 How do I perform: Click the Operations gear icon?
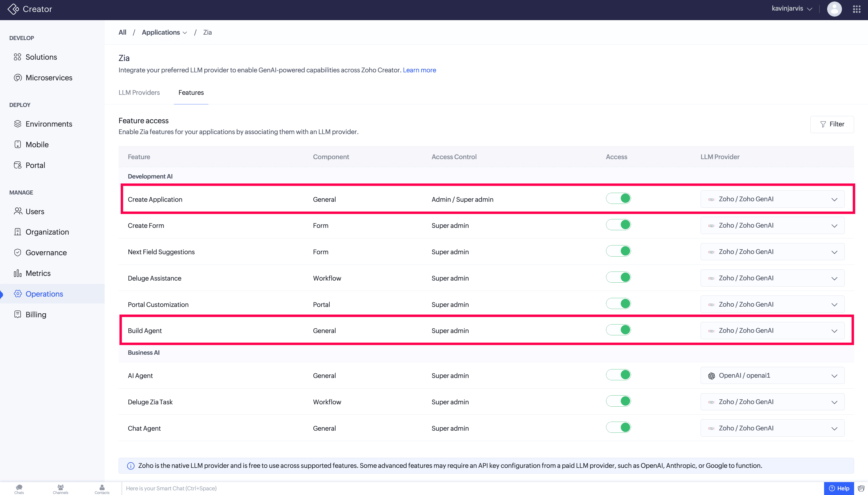tap(18, 294)
